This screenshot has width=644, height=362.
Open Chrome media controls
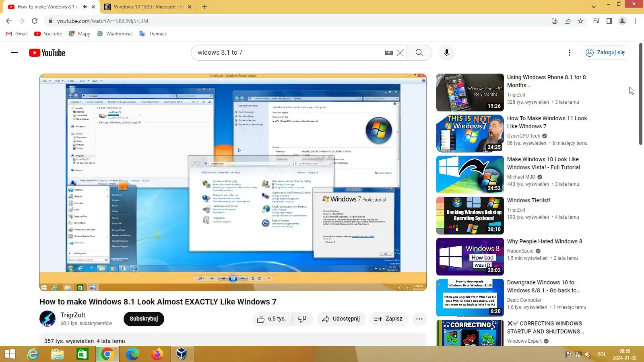coord(597,21)
